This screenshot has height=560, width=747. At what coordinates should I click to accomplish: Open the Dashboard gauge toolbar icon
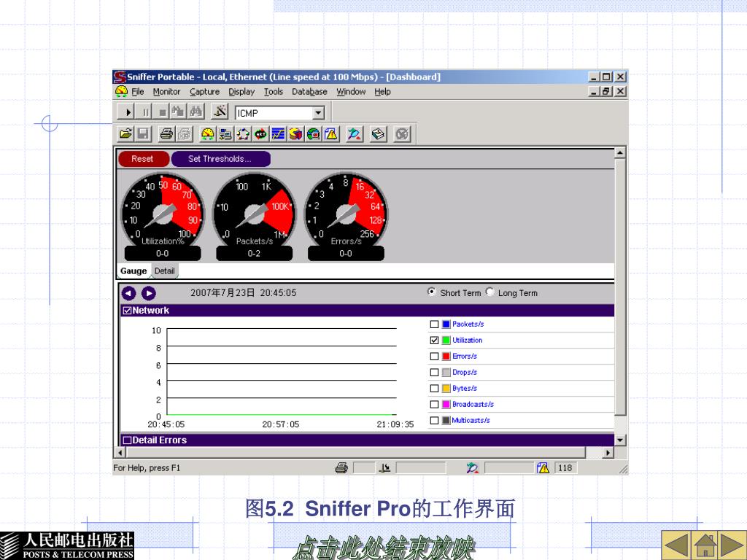click(208, 134)
